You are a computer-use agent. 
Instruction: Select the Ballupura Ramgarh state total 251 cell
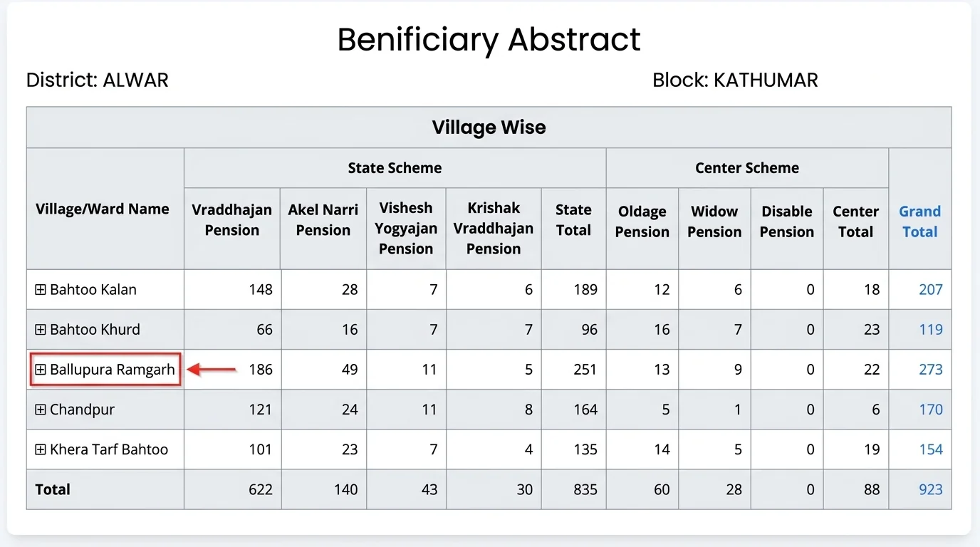573,370
